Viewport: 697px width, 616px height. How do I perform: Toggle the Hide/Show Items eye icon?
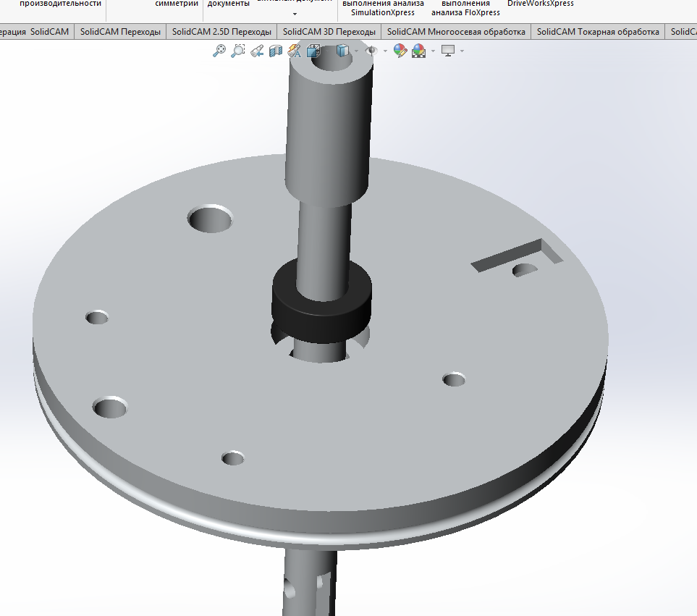[371, 51]
